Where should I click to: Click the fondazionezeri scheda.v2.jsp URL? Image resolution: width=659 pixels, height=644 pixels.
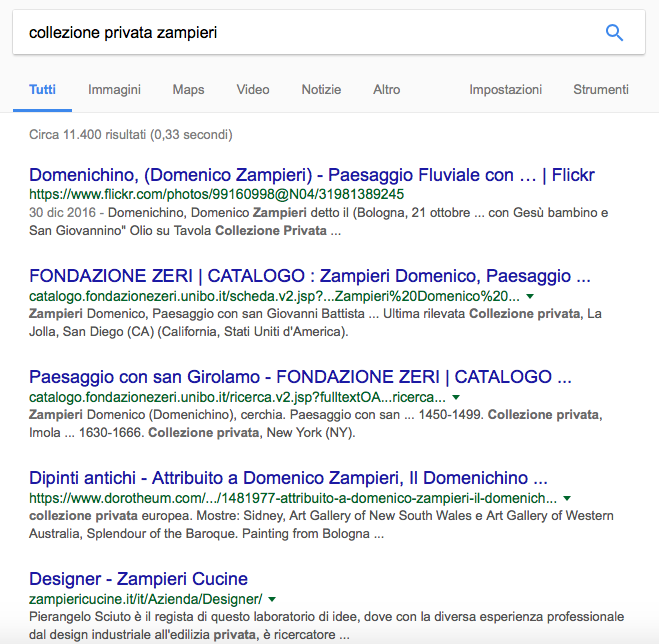pos(274,296)
